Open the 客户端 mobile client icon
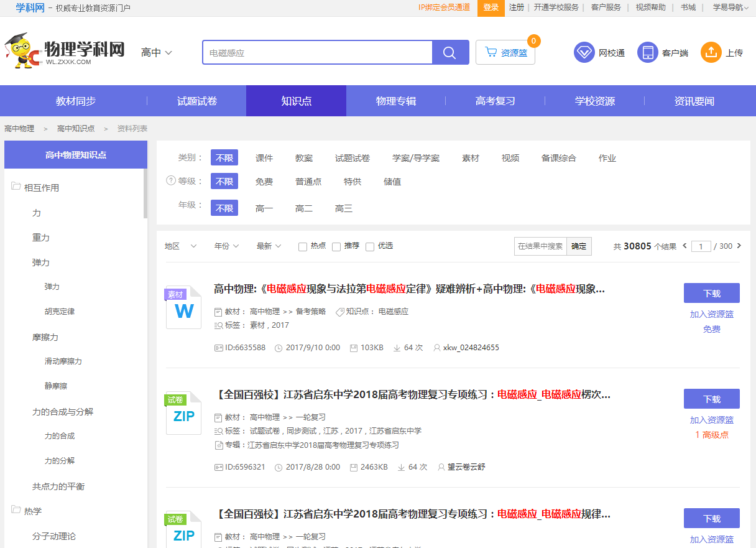Viewport: 756px width, 548px height. pyautogui.click(x=647, y=52)
